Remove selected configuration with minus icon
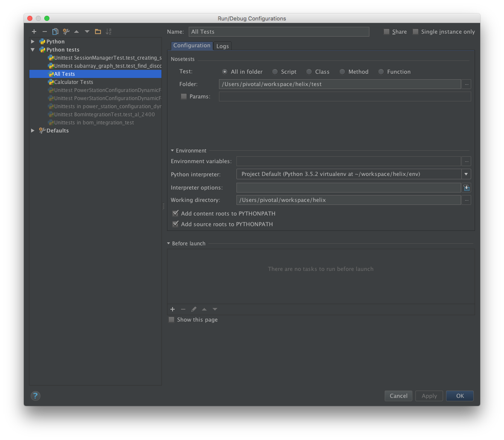 (45, 32)
